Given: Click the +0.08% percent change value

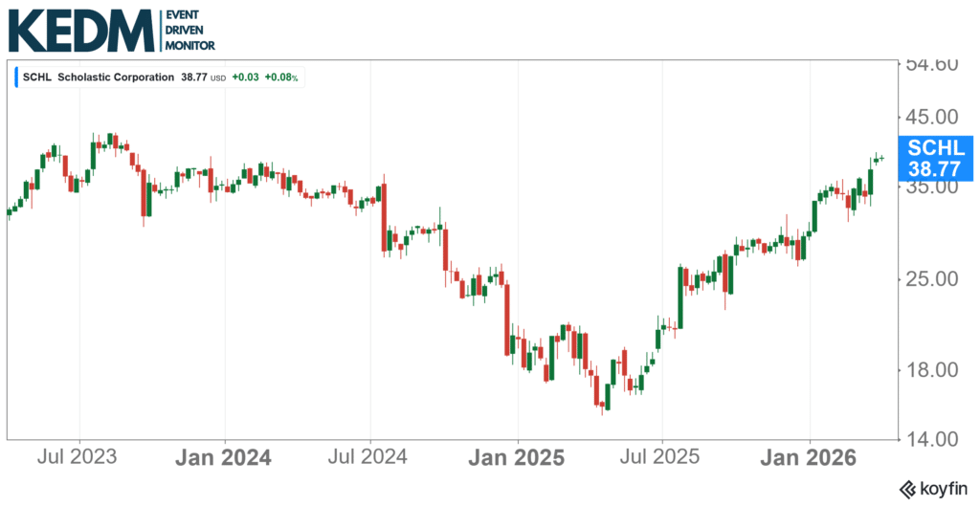Looking at the screenshot, I should coord(283,77).
